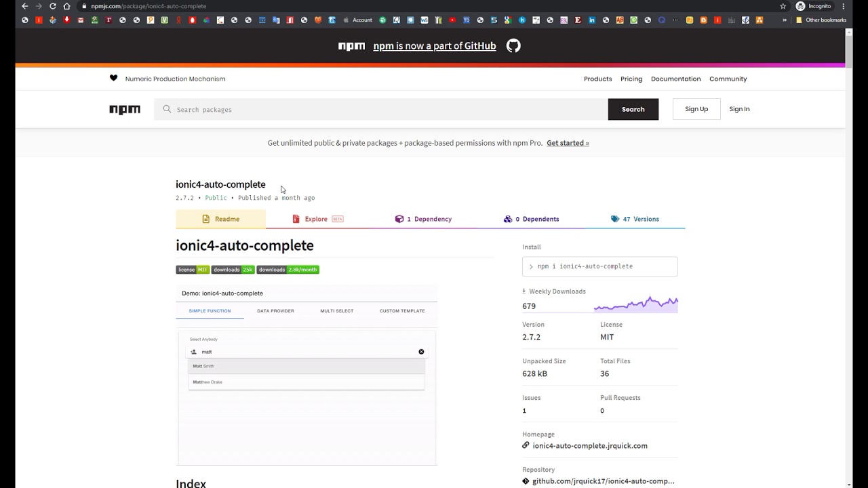The height and width of the screenshot is (488, 868).
Task: Click the Incognito profile indicator
Action: (814, 6)
